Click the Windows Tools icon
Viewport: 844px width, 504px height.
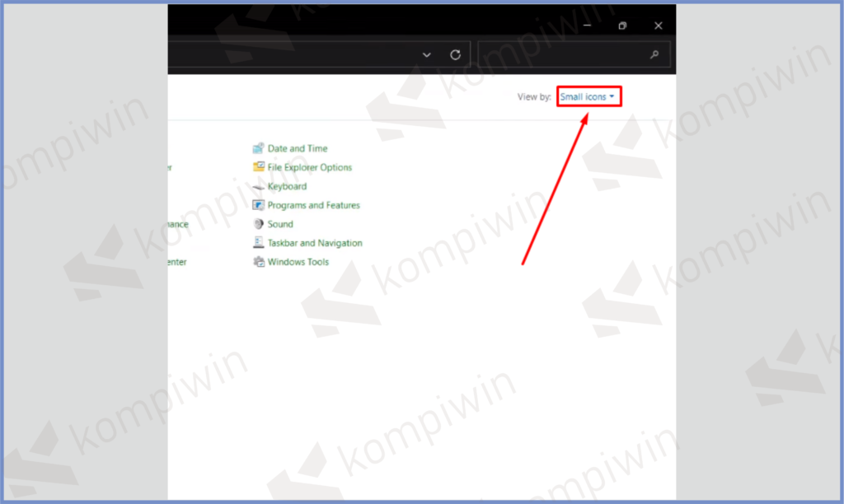click(259, 262)
